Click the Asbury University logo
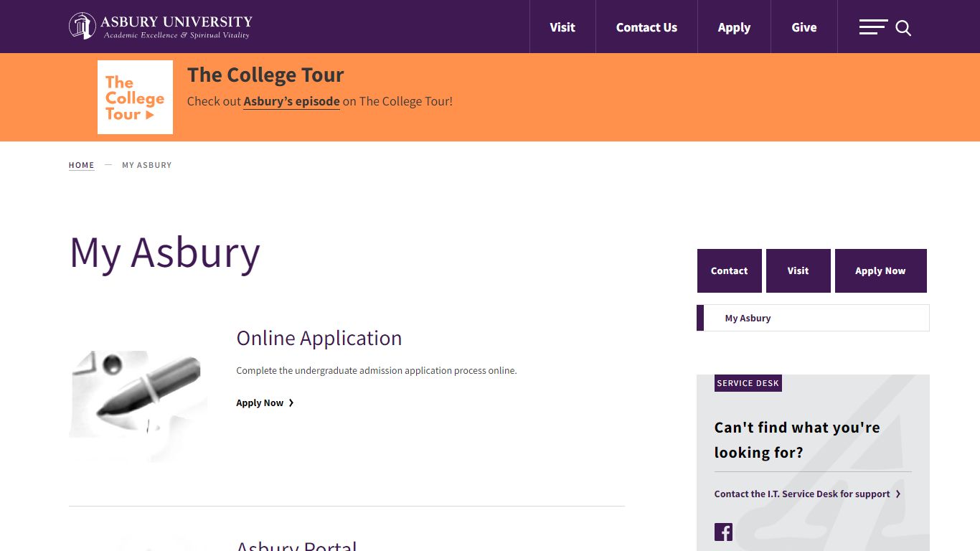Screen dimensions: 980x551 pyautogui.click(x=161, y=26)
